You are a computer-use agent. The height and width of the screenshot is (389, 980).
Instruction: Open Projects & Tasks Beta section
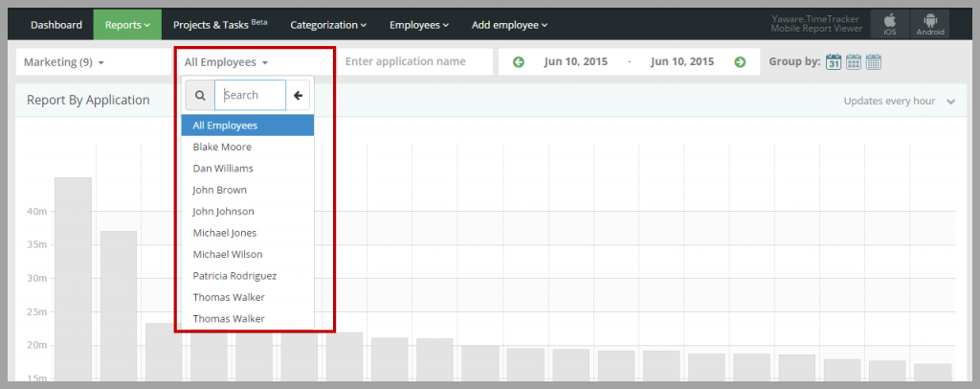pyautogui.click(x=220, y=25)
